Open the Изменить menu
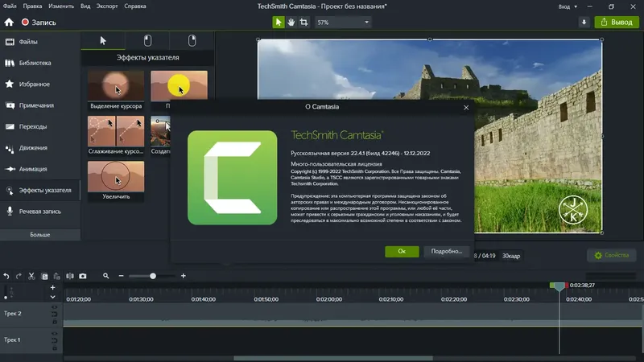The width and height of the screenshot is (644, 362). click(61, 6)
